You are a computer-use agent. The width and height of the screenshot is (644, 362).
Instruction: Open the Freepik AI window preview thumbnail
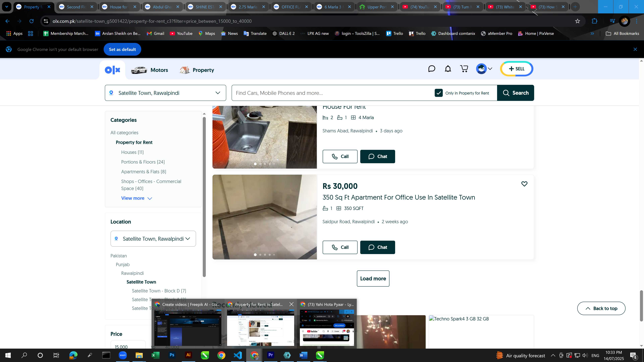[x=188, y=328]
